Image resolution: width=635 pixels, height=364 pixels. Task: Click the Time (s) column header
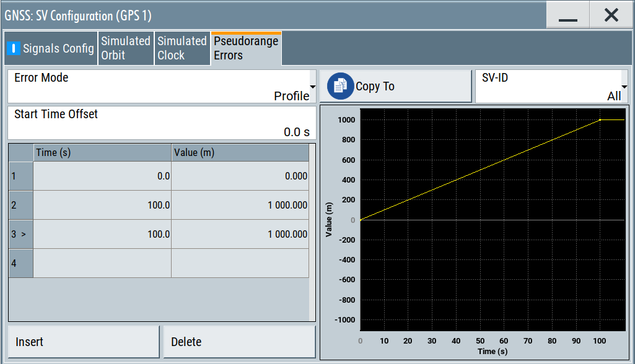coord(102,153)
